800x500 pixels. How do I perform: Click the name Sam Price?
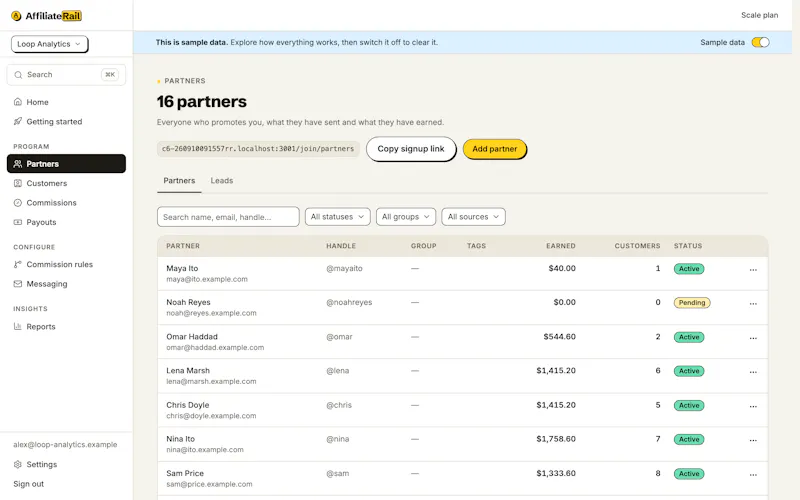[185, 473]
